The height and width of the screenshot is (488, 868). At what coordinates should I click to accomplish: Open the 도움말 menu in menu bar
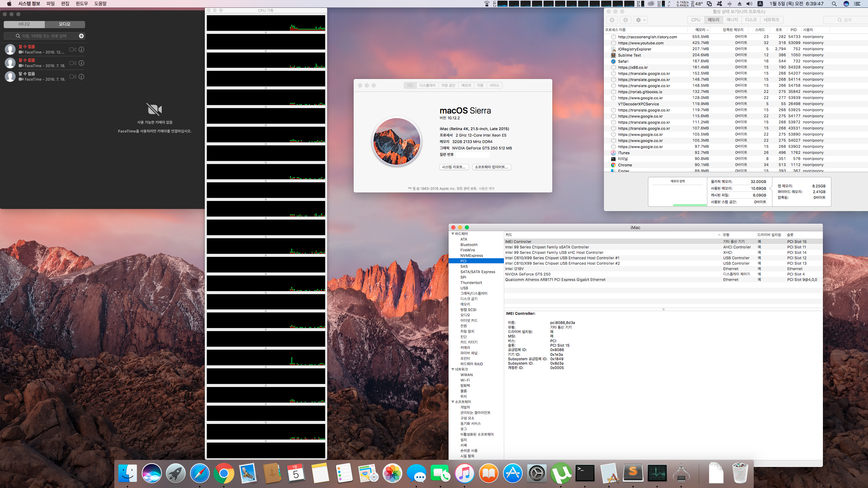[x=100, y=4]
